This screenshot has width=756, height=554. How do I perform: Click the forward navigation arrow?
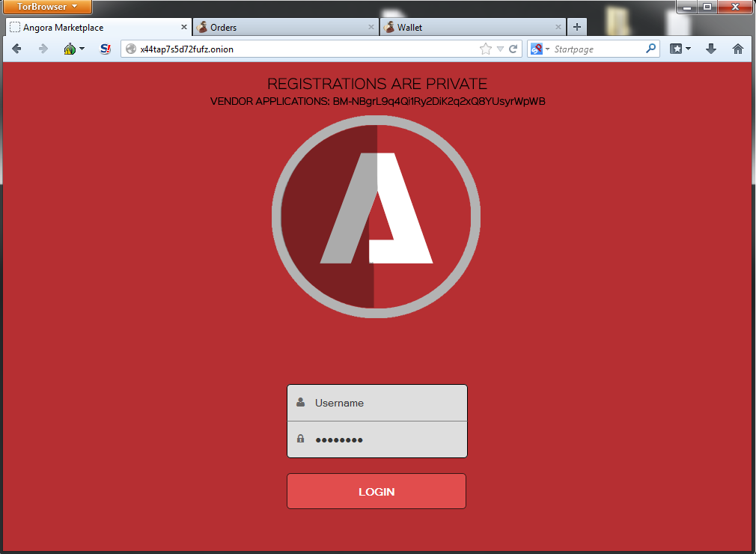click(43, 49)
